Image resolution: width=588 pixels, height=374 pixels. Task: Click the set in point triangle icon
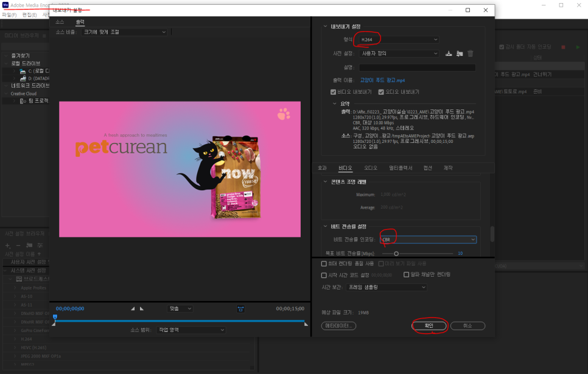click(133, 308)
